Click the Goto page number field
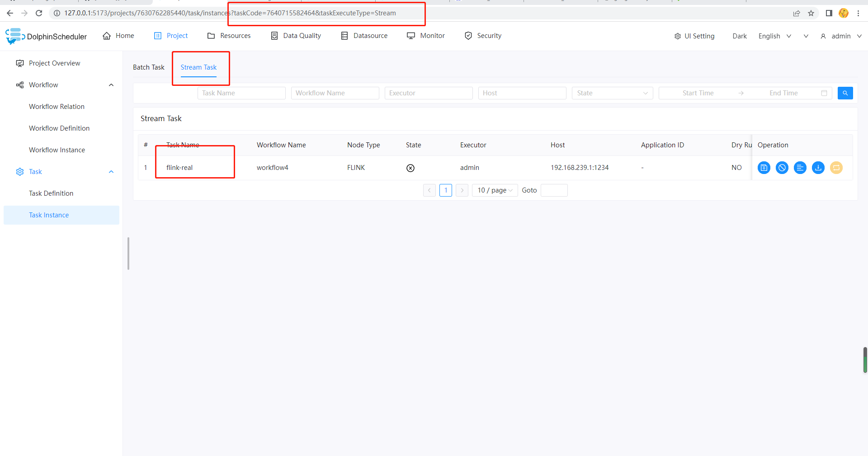 (x=554, y=190)
